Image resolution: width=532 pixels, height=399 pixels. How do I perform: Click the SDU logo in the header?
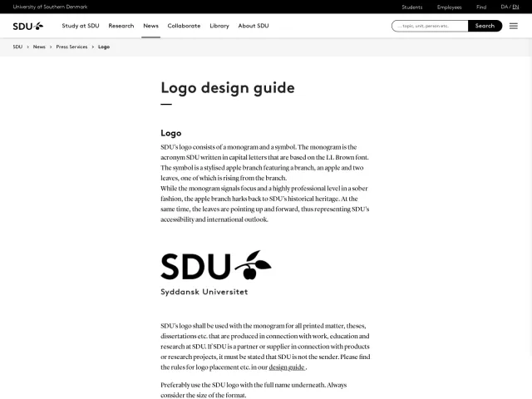point(28,26)
